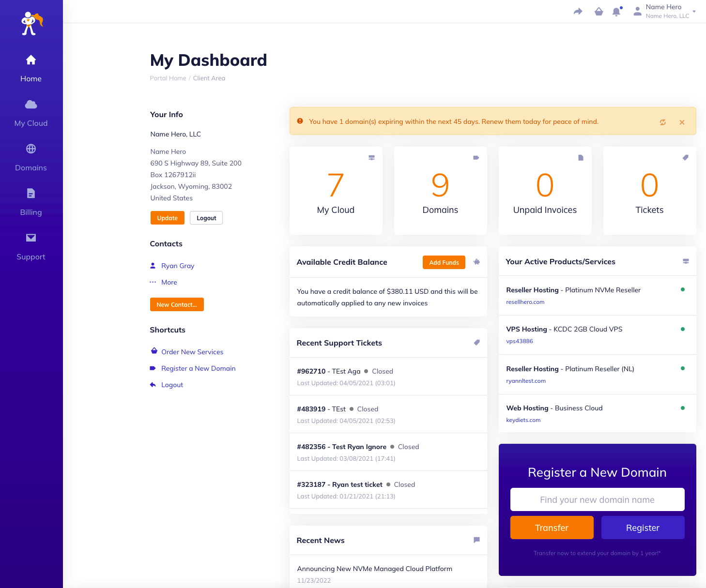Open the ryannltest.com domain link
This screenshot has height=588, width=706.
(x=526, y=381)
